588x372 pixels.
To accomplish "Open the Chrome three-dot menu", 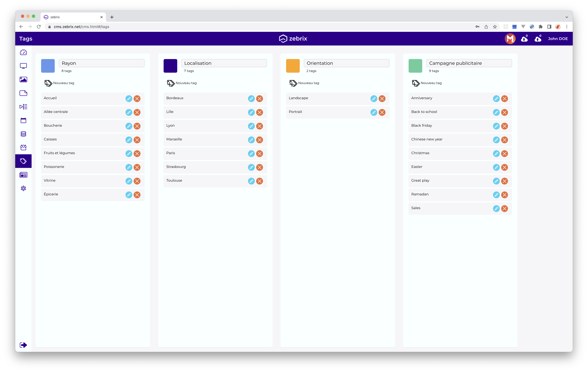I will [x=567, y=27].
